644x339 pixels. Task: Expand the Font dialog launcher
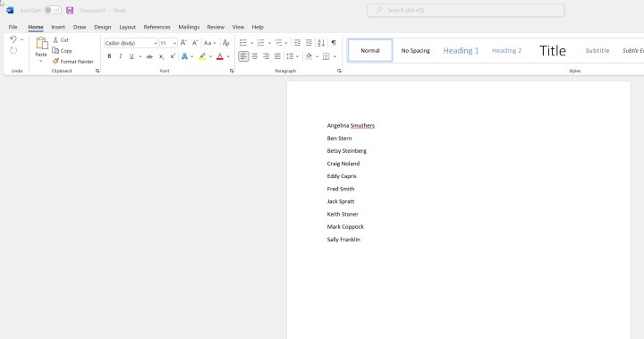(x=232, y=71)
